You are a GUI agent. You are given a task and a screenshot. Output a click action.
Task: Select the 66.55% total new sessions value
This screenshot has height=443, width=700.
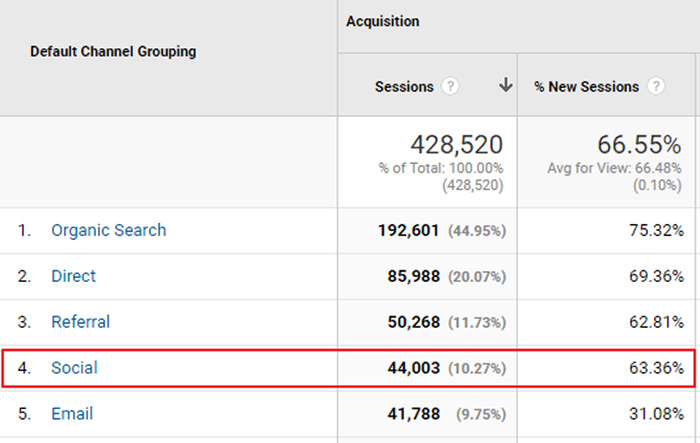[x=639, y=145]
